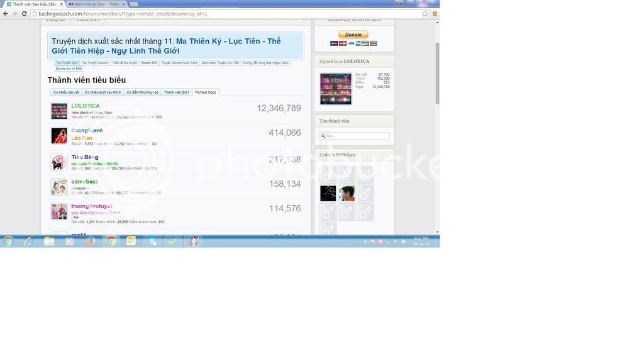The height and width of the screenshot is (363, 644).
Task: Select the 'Thành viên BQT' tab
Action: tap(176, 92)
